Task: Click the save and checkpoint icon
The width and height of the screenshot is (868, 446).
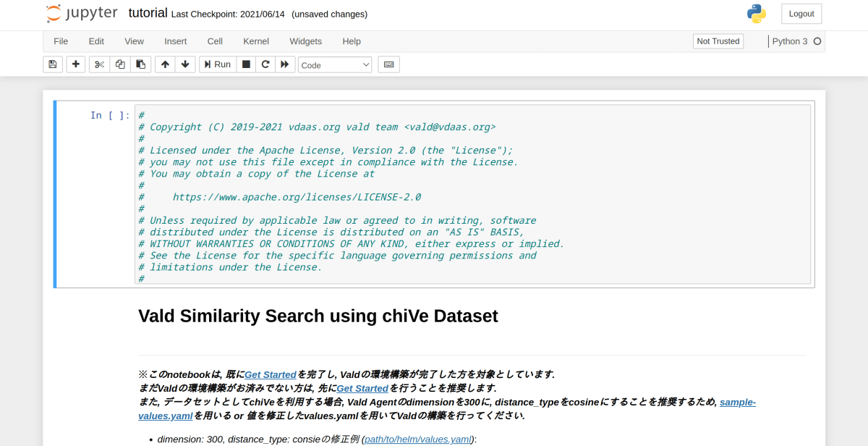Action: tap(53, 64)
